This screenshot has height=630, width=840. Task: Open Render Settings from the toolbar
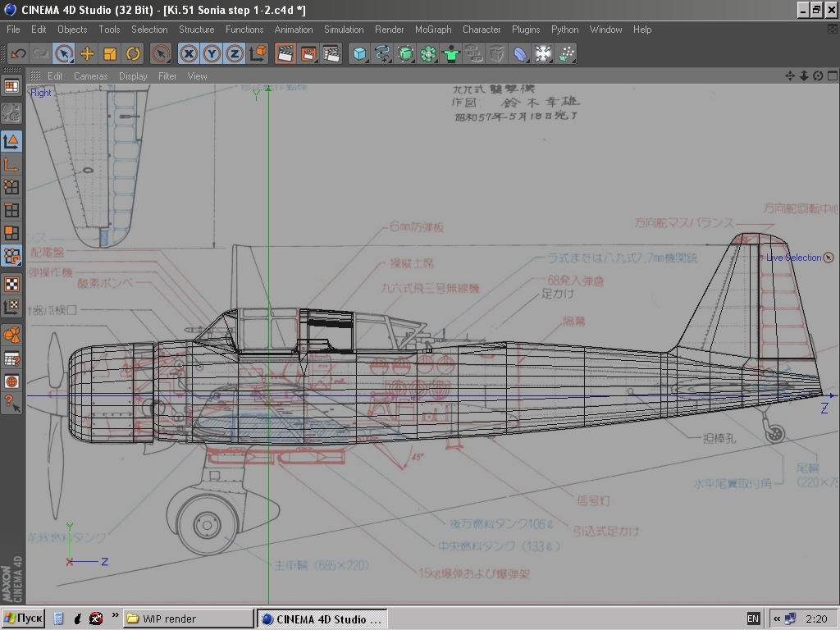click(x=331, y=54)
